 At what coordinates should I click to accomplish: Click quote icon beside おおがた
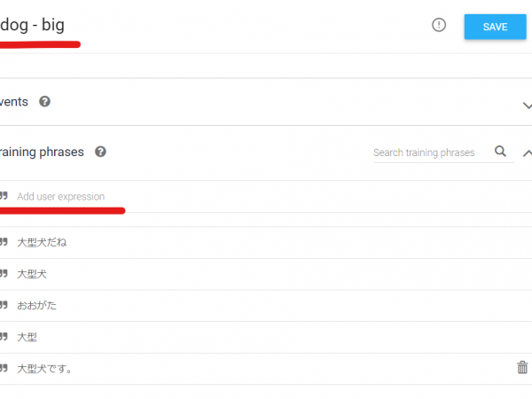(4, 305)
